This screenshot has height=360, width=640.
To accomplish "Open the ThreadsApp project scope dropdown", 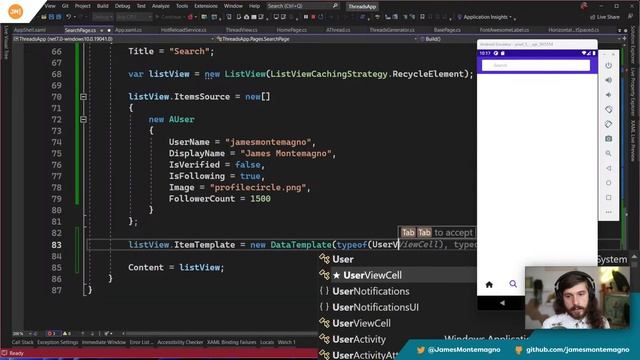I will point(113,39).
